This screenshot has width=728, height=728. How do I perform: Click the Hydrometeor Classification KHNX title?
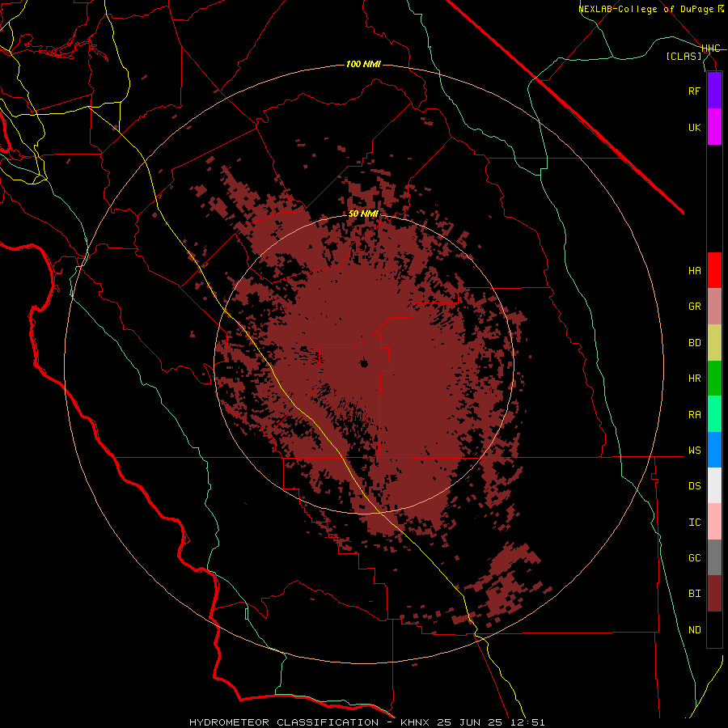pos(366,722)
